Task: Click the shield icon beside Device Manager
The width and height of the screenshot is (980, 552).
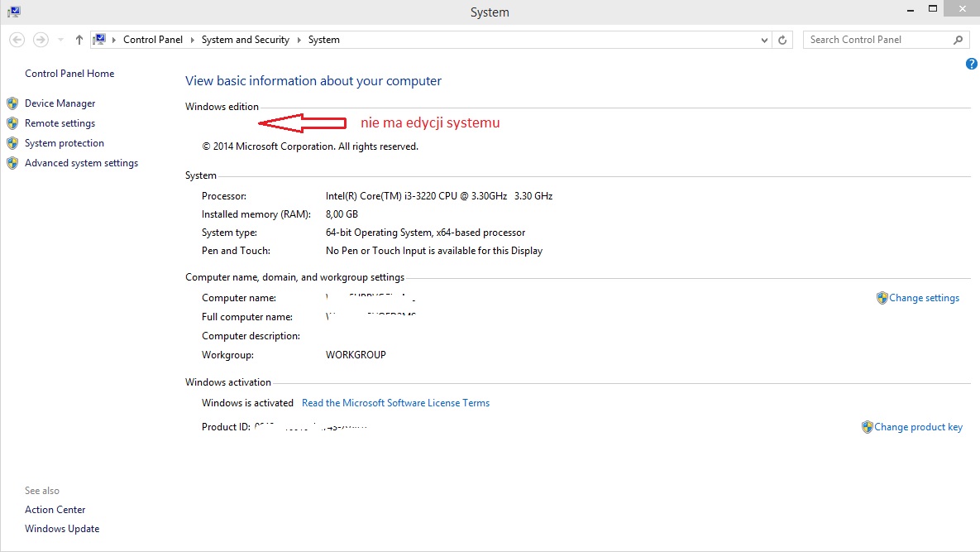Action: coord(12,103)
